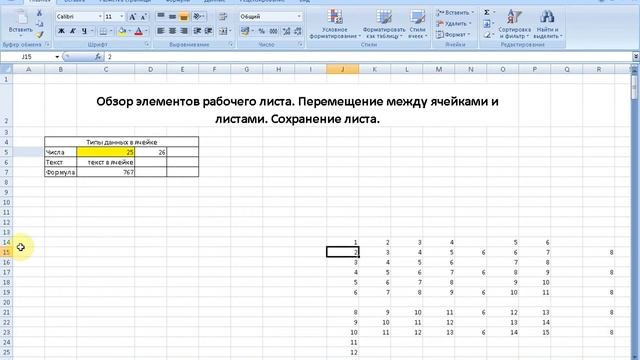Viewport: 640px width, 360px height.
Task: Open Форматировать как таблицу menu
Action: [x=384, y=24]
